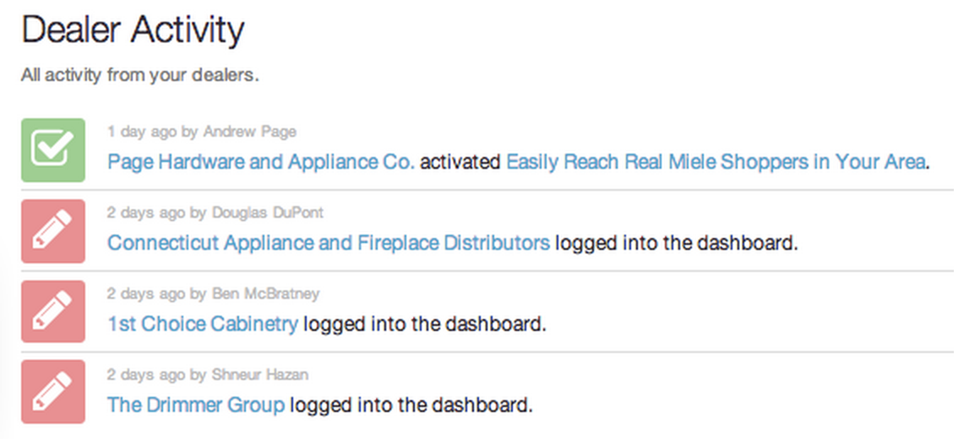Image resolution: width=980 pixels, height=439 pixels.
Task: Select the '2 days ago by Shneur Hazan' timestamp
Action: tap(208, 375)
